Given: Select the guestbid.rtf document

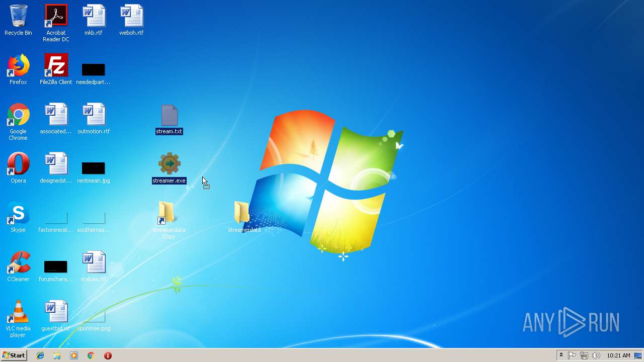Looking at the screenshot, I should tap(56, 316).
